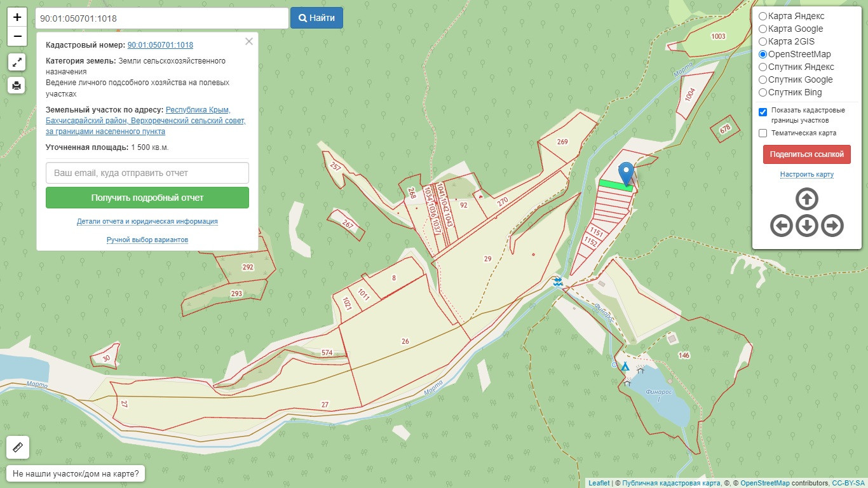
Task: Click the campsite tent icon on map
Action: tap(625, 367)
